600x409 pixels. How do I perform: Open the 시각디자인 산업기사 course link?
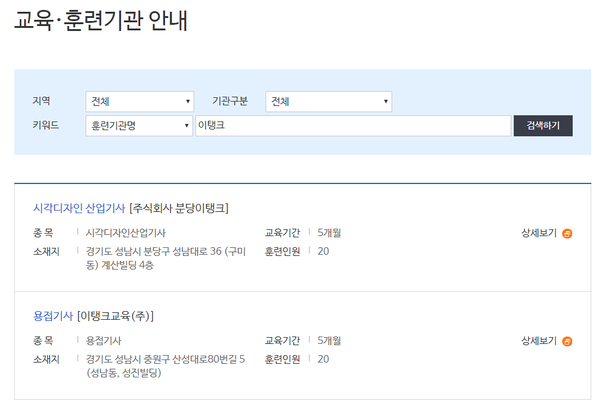pyautogui.click(x=79, y=208)
